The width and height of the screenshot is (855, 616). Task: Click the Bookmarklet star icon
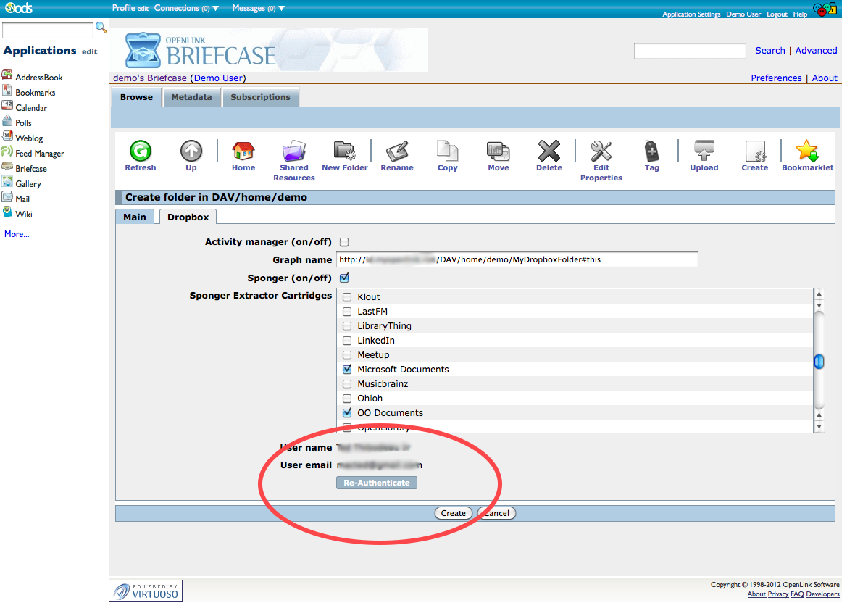[x=806, y=151]
